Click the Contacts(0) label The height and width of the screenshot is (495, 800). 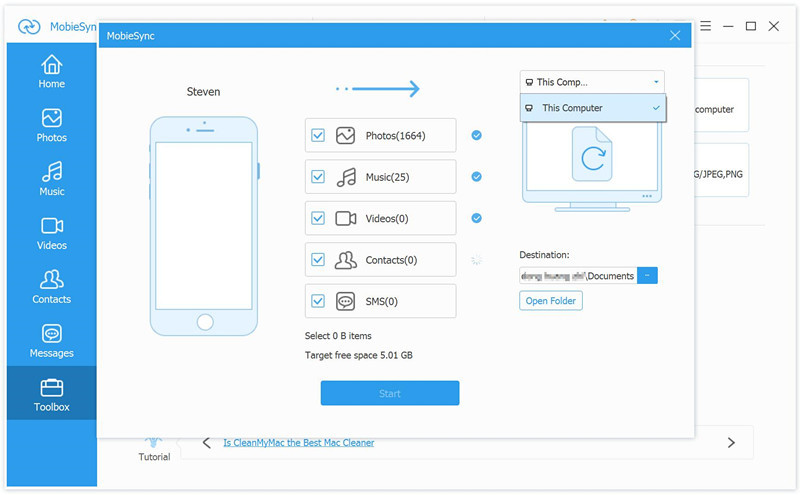pyautogui.click(x=391, y=260)
